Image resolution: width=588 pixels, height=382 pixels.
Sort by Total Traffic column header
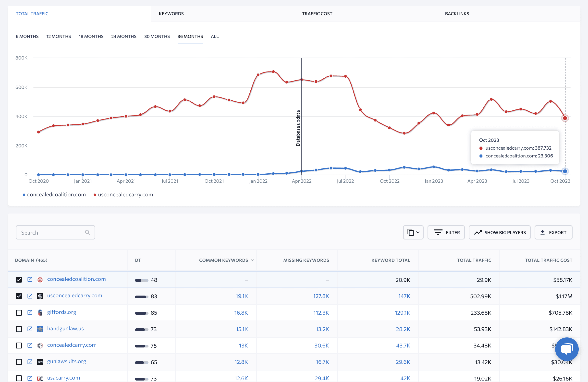point(474,260)
